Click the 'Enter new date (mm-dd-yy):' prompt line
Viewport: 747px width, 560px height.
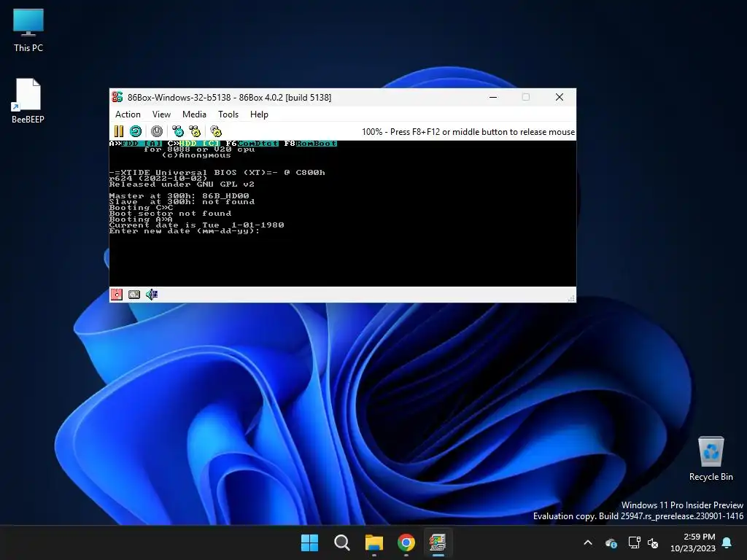coord(185,231)
